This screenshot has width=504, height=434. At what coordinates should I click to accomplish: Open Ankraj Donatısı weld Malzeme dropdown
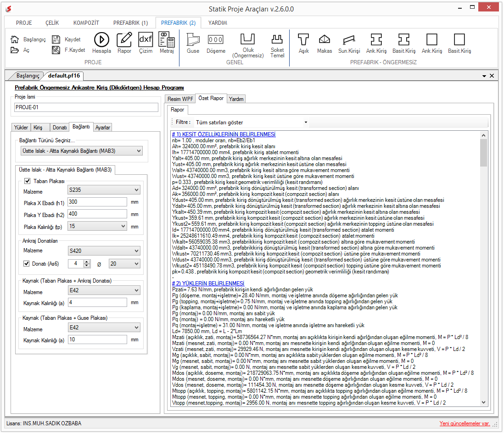104,290
